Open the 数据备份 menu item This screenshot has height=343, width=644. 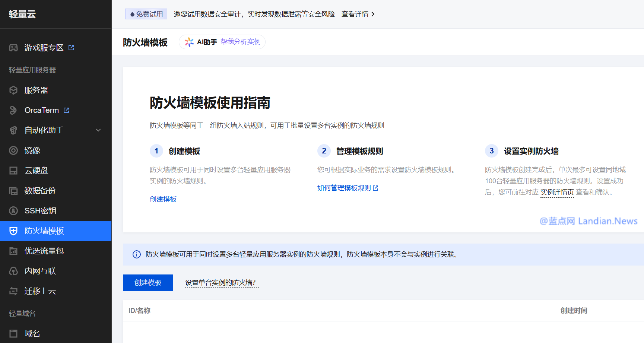[40, 191]
